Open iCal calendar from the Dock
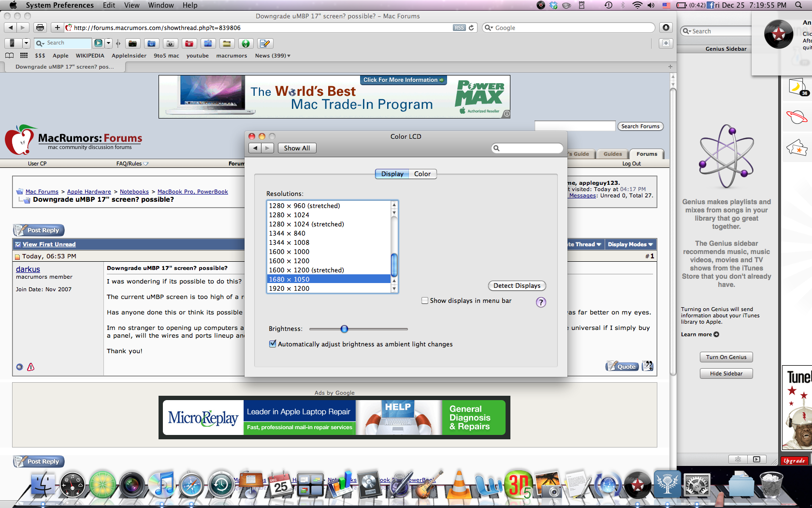This screenshot has height=508, width=812. pyautogui.click(x=281, y=484)
